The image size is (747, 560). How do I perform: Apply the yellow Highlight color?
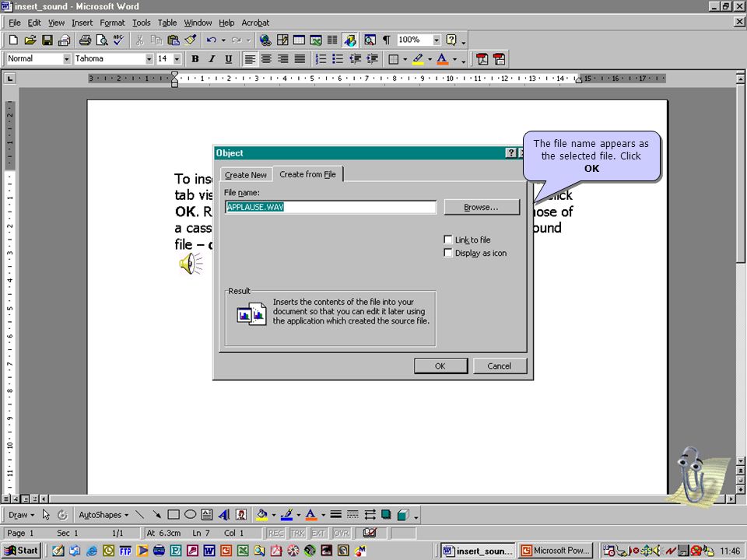[418, 59]
